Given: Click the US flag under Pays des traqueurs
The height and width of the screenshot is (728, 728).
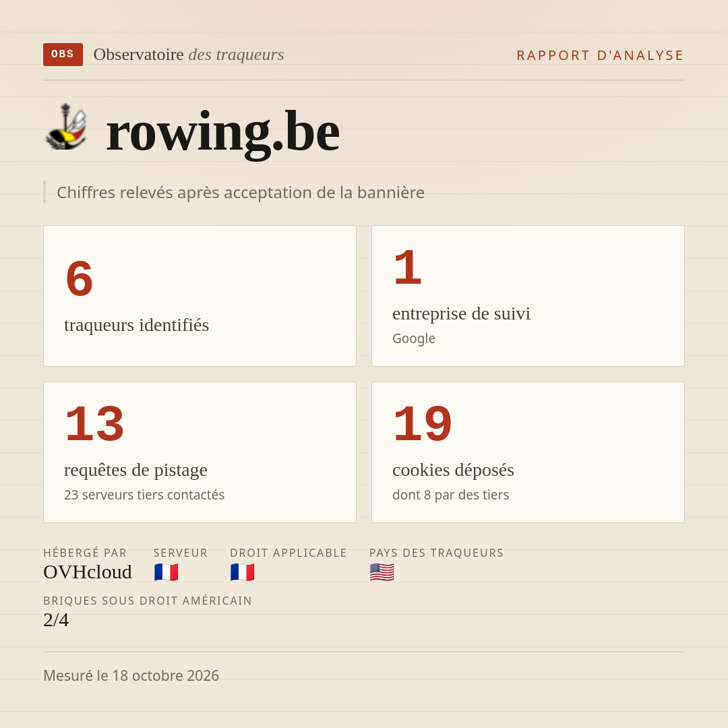Looking at the screenshot, I should tap(382, 572).
